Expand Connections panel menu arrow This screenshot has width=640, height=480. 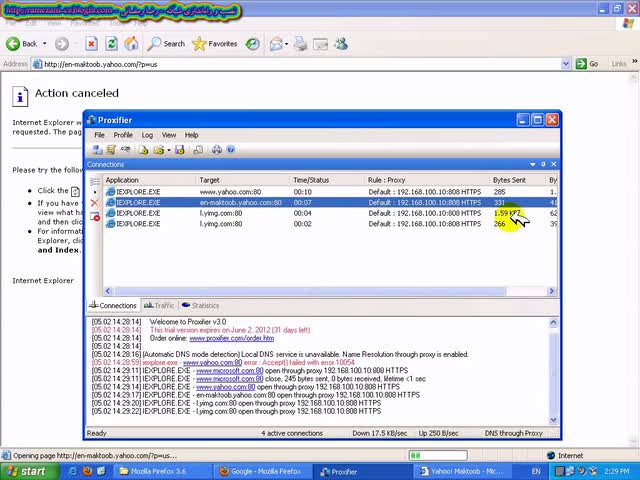533,164
